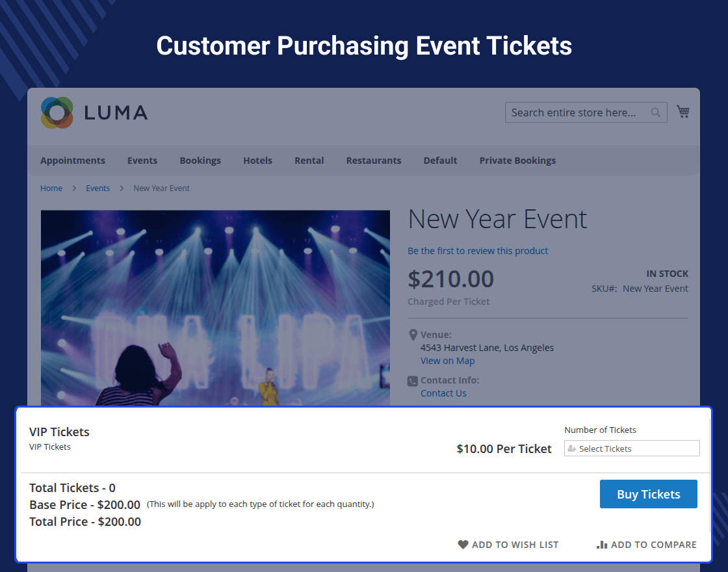Open the Contact Us link
The width and height of the screenshot is (728, 572).
[x=443, y=393]
